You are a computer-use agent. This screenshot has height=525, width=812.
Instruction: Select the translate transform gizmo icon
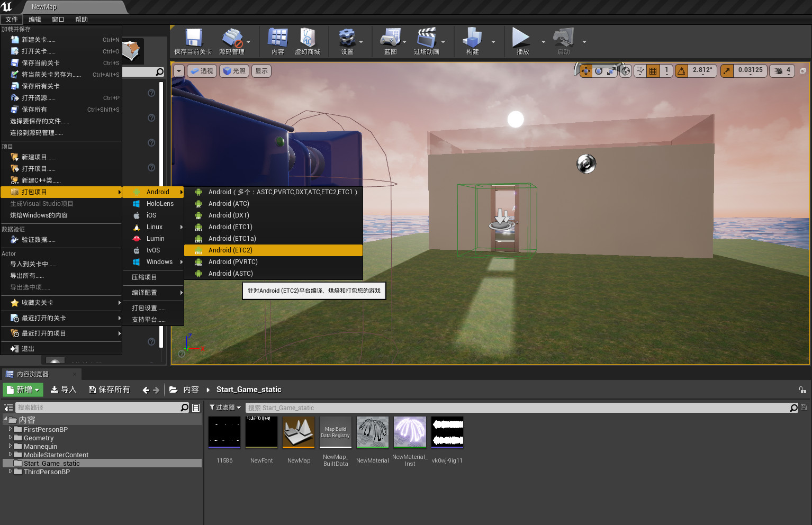click(x=585, y=71)
